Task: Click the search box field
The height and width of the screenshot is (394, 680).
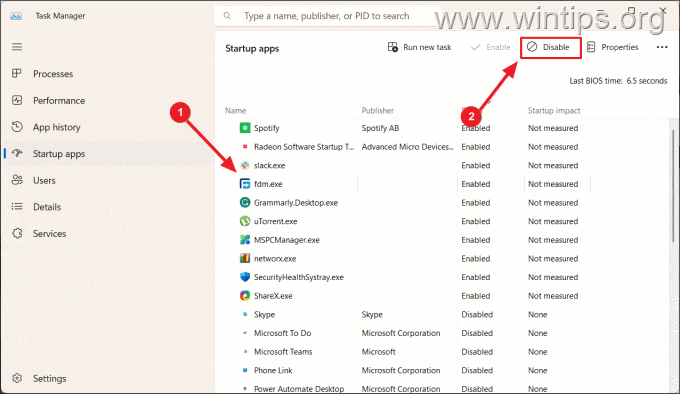Action: coord(328,16)
